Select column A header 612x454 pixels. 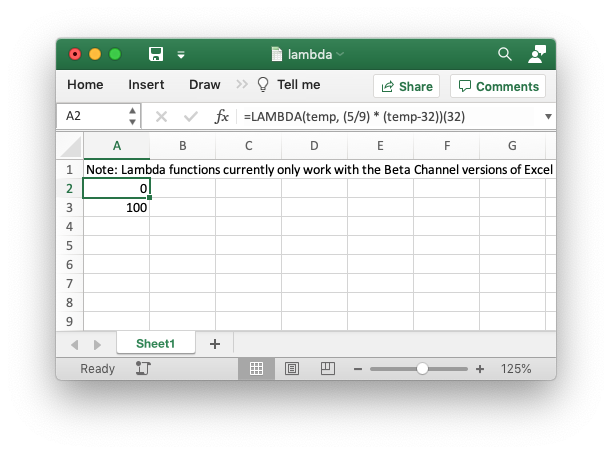(117, 146)
